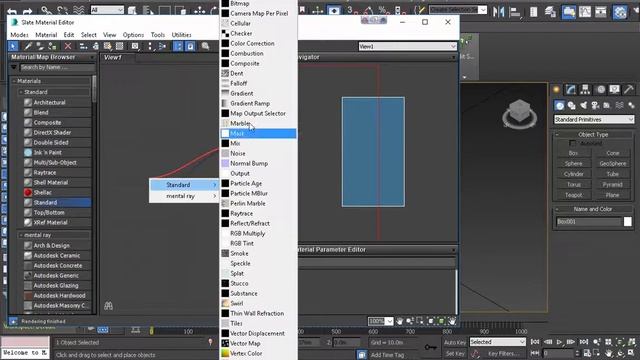Screen dimensions: 640x360
Task: Open the white object color swatch
Action: coord(628,222)
